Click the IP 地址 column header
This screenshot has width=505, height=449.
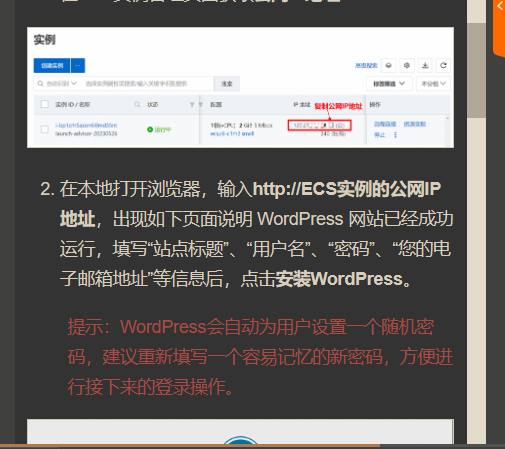point(302,105)
